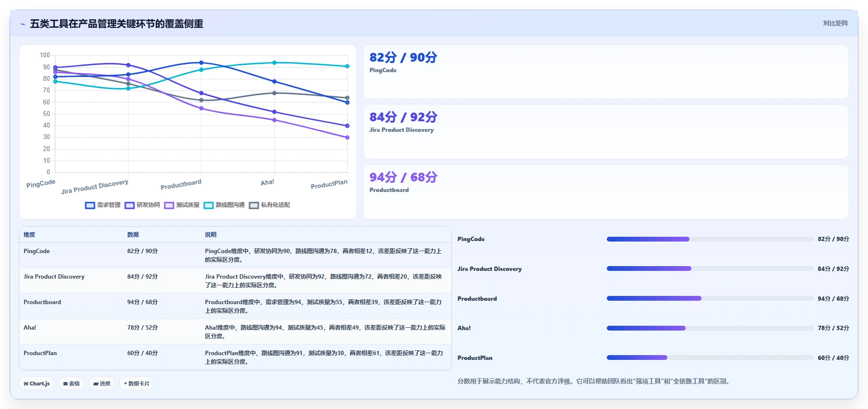Open the Jira Product Discovery 84分 / 92分 card
Image resolution: width=868 pixels, height=409 pixels.
point(606,132)
